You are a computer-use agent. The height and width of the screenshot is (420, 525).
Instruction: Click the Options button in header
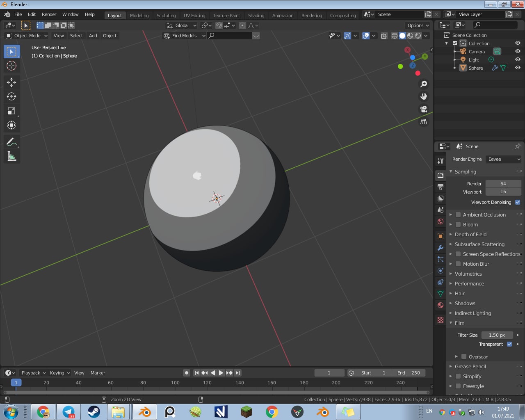point(418,25)
